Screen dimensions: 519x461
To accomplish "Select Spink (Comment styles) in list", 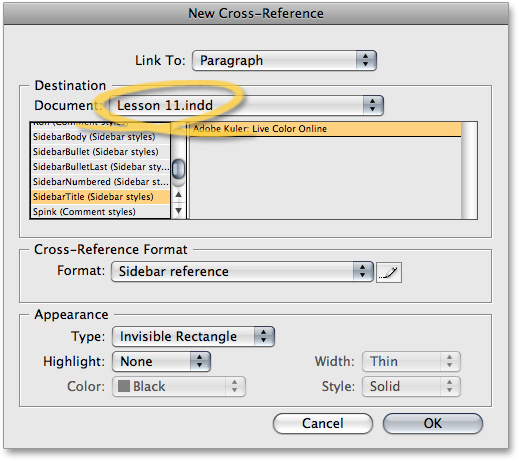I will point(100,212).
